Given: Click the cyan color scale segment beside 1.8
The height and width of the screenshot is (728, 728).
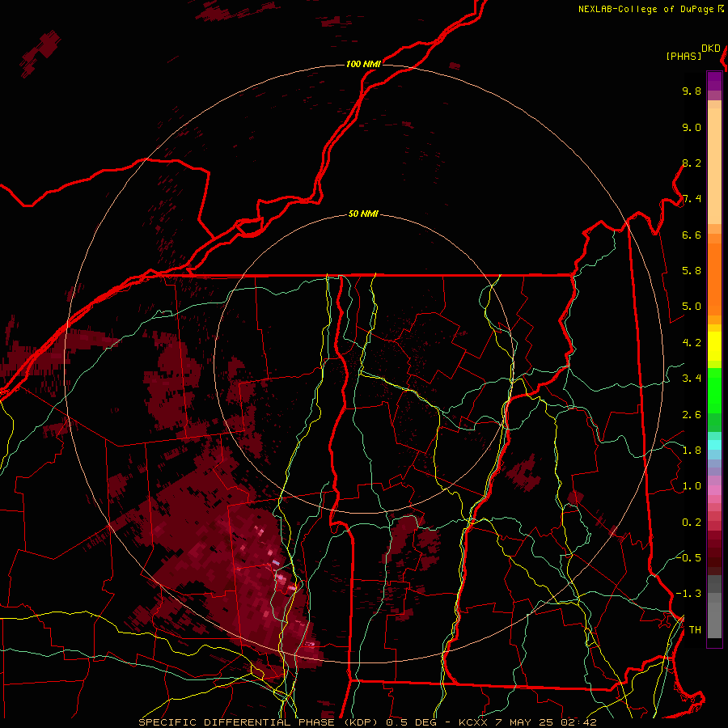Looking at the screenshot, I should pos(714,445).
